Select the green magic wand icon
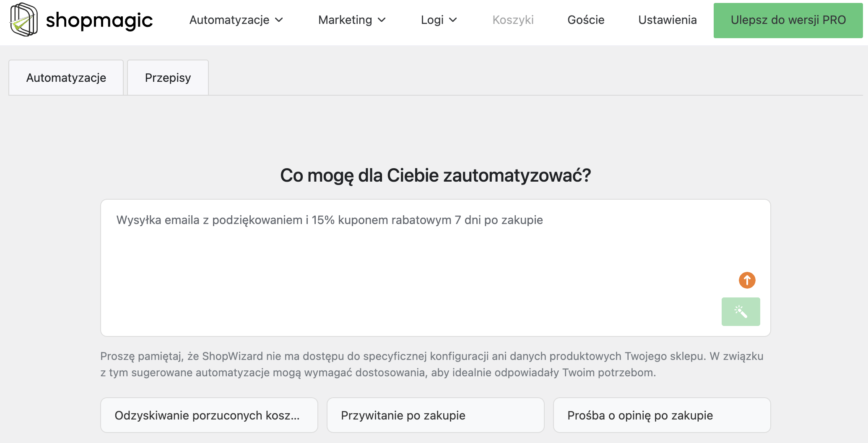This screenshot has height=443, width=868. [x=741, y=312]
